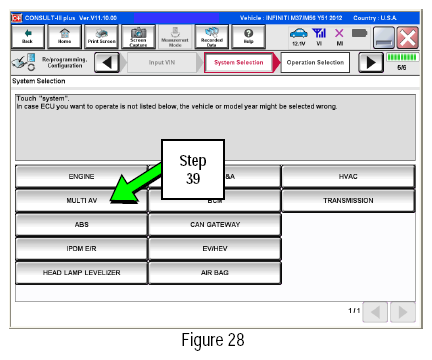Select the ABS system
Screen dimensions: 432x360
coord(81,224)
